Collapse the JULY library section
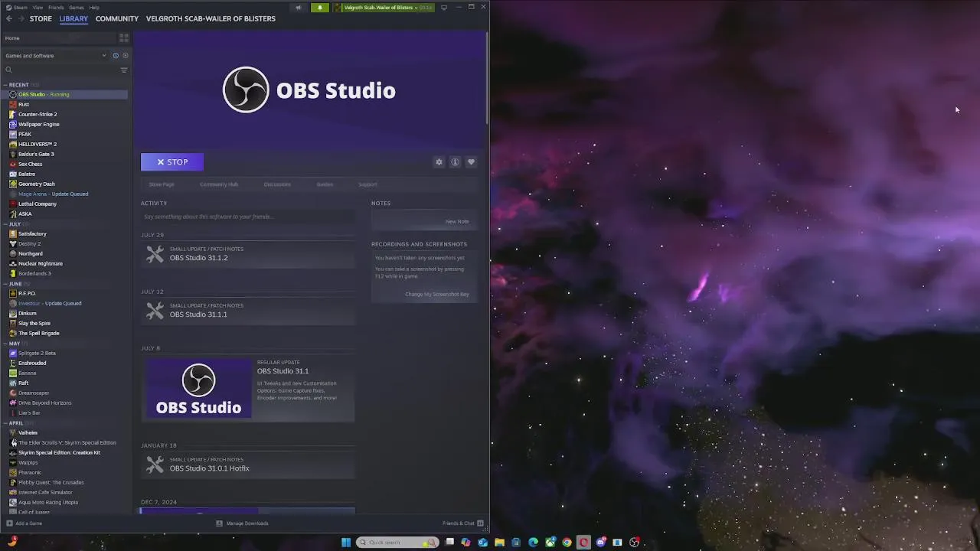Image resolution: width=980 pixels, height=551 pixels. tap(5, 224)
